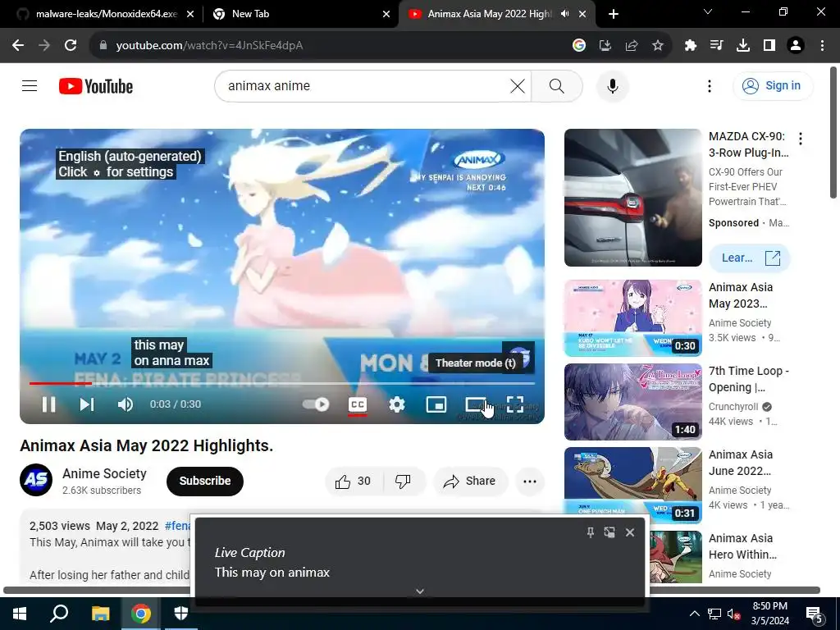Open Animax Asia Hero Within title

point(742,546)
